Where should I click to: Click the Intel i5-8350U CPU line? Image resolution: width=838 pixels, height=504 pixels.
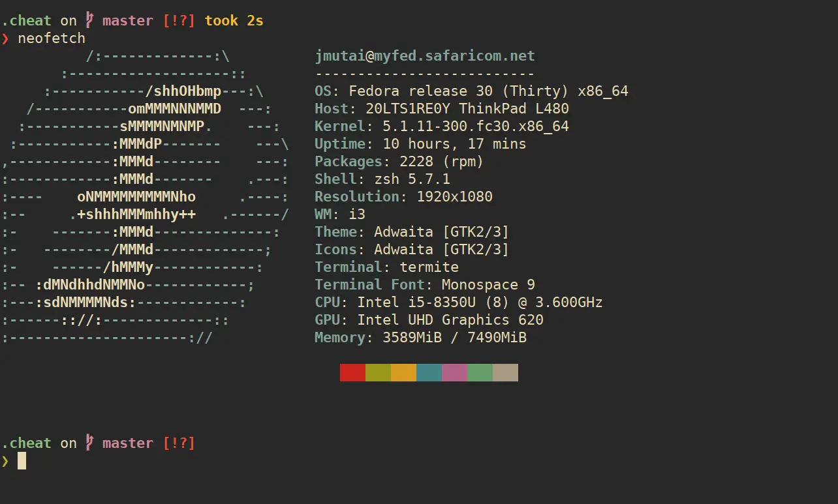tap(458, 303)
